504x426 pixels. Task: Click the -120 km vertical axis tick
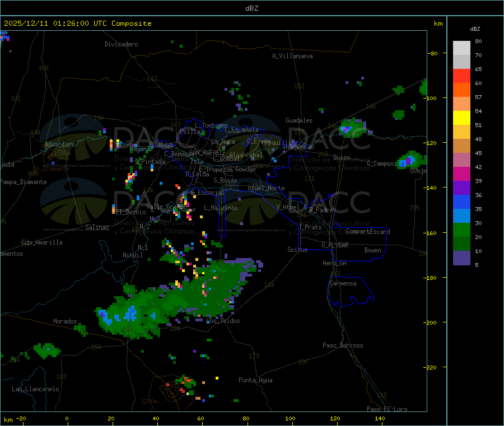tap(430, 143)
